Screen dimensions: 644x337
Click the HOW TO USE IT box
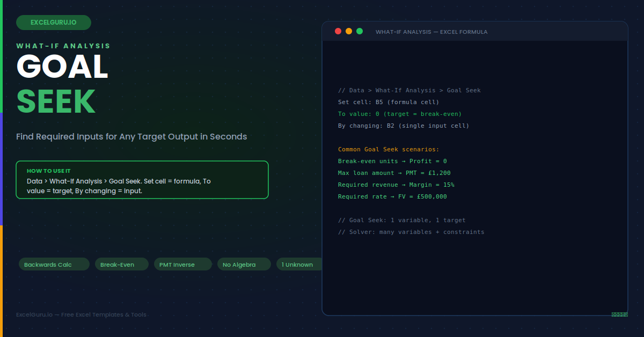click(142, 180)
